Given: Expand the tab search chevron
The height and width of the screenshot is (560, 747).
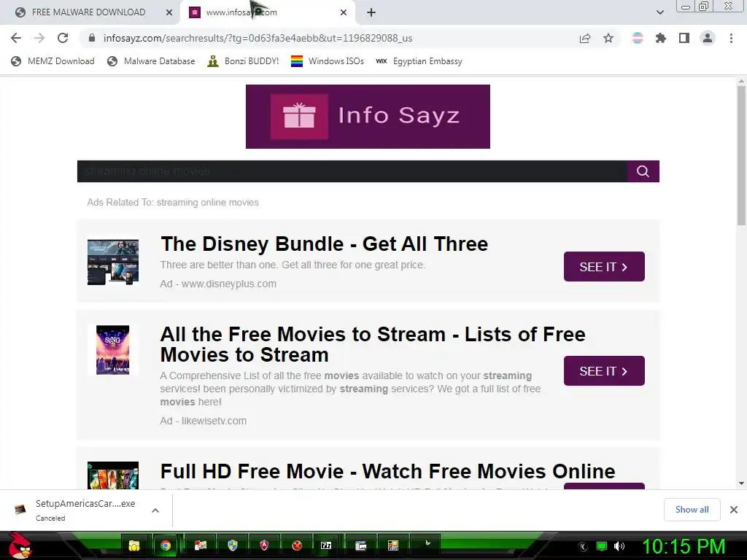Looking at the screenshot, I should [x=659, y=12].
